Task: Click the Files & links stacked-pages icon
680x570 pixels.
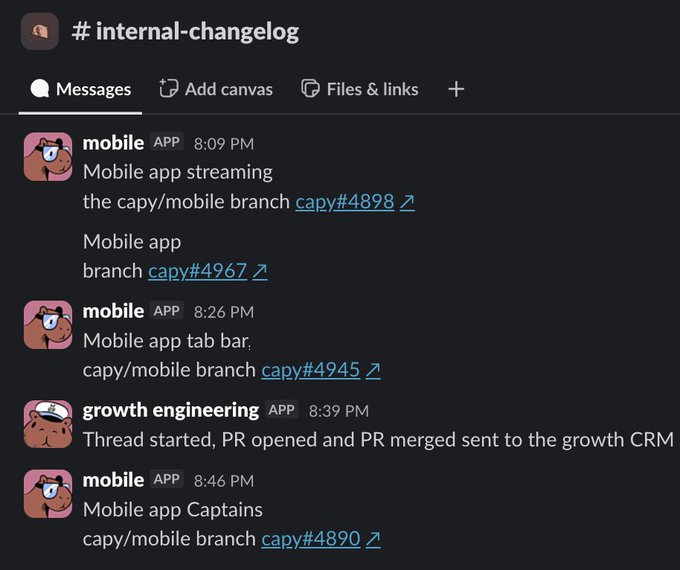Action: tap(310, 89)
